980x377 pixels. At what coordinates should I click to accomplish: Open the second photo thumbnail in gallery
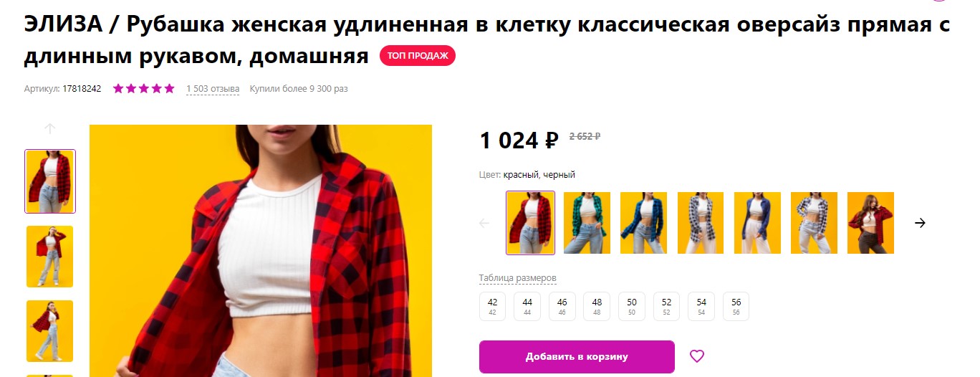50,257
